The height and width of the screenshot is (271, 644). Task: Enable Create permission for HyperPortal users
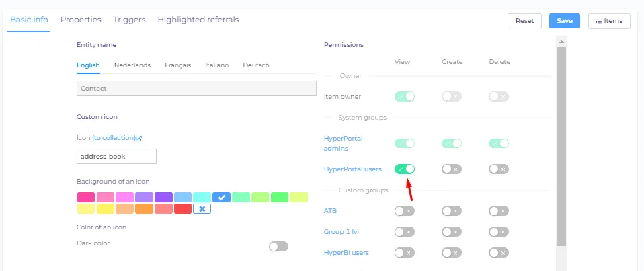(452, 169)
